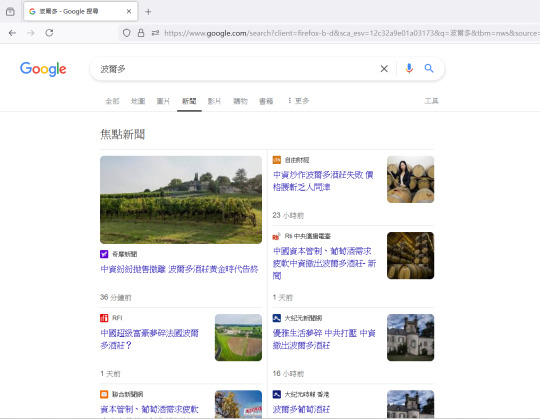
Task: Click the aerial farmland thumbnail
Action: tap(238, 337)
